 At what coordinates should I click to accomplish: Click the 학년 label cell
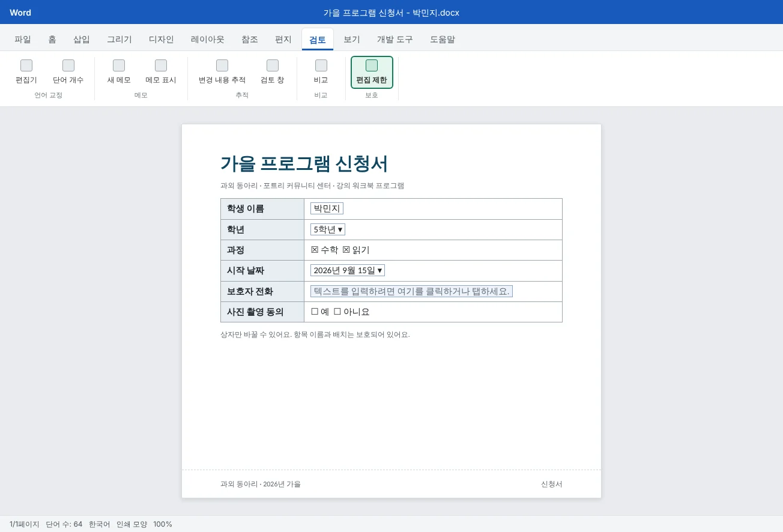pos(262,230)
